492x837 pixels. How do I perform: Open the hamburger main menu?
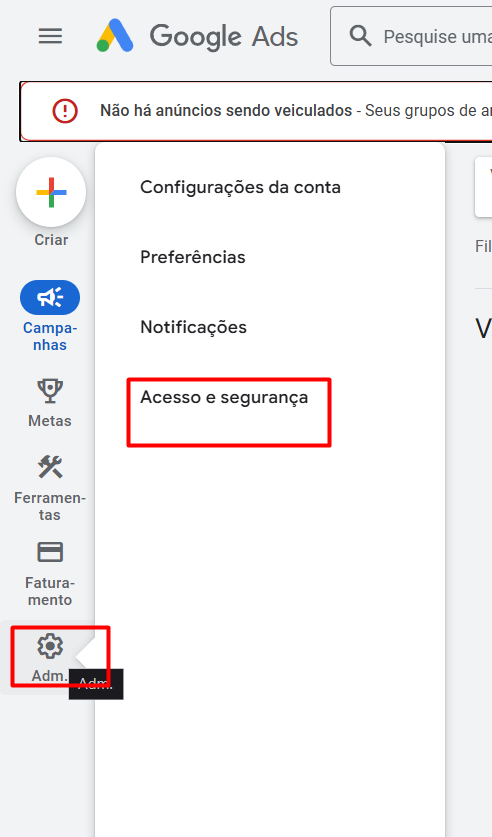tap(50, 36)
